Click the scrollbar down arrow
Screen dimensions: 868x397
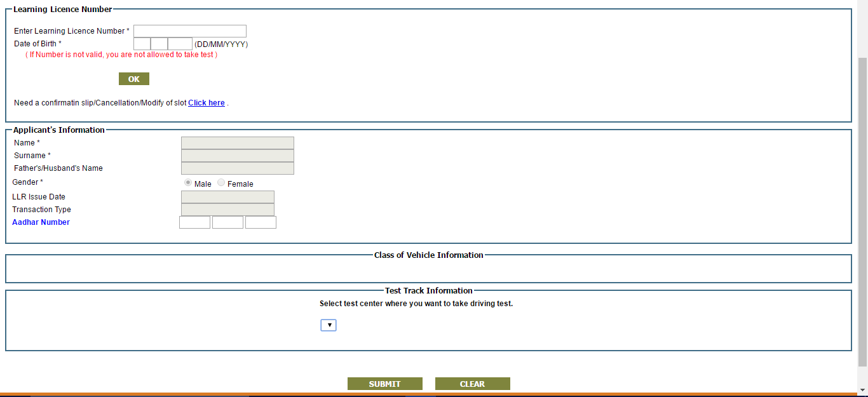coord(863,389)
